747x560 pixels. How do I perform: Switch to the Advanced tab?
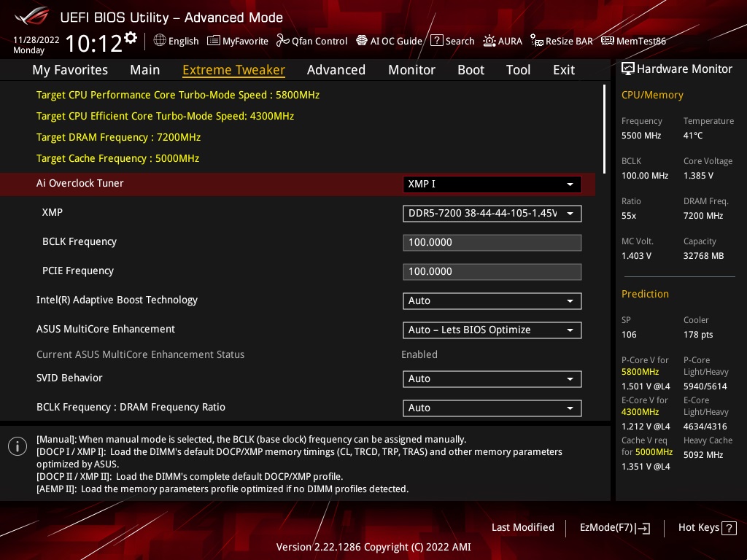point(336,69)
